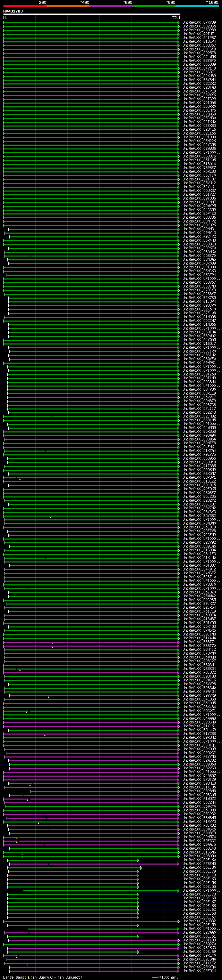Click the yellow gap marker on UniRef100_B1Y288 row
Screen dimensions: 222x980
[45, 735]
